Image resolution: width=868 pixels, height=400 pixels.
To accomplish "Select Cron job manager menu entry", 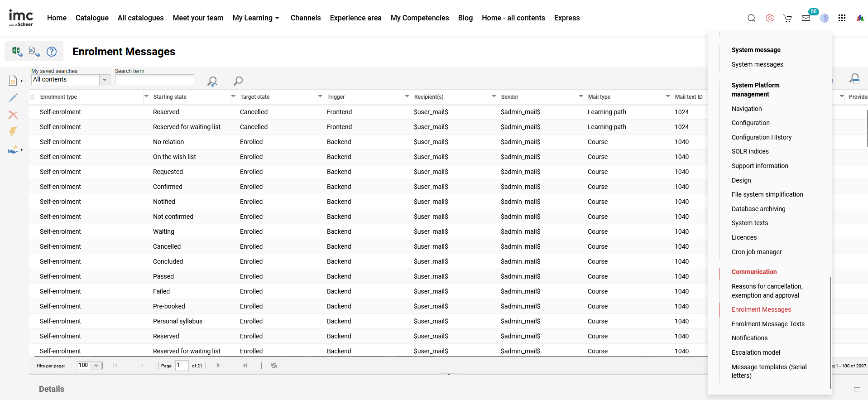I will click(757, 252).
